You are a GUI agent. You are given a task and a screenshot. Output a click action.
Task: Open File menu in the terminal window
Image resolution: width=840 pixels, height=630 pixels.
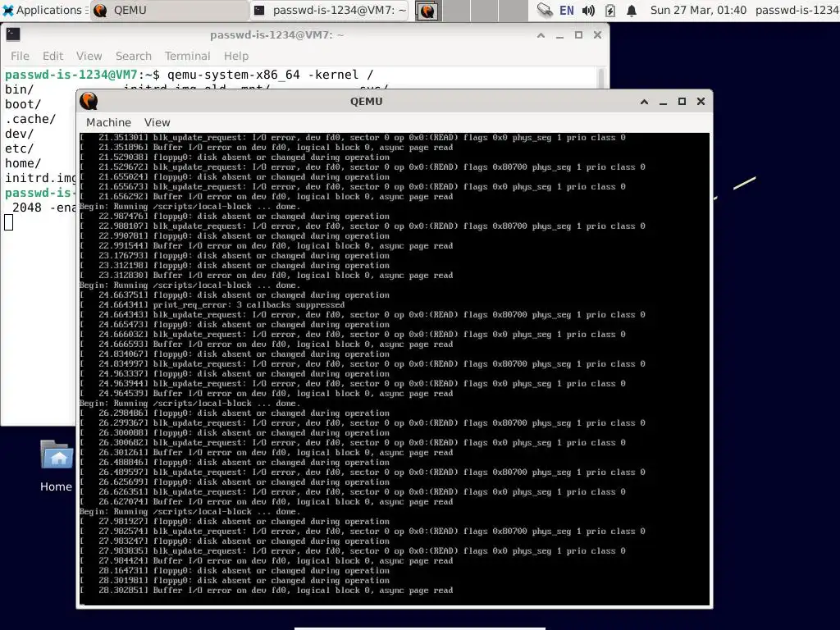pyautogui.click(x=20, y=56)
